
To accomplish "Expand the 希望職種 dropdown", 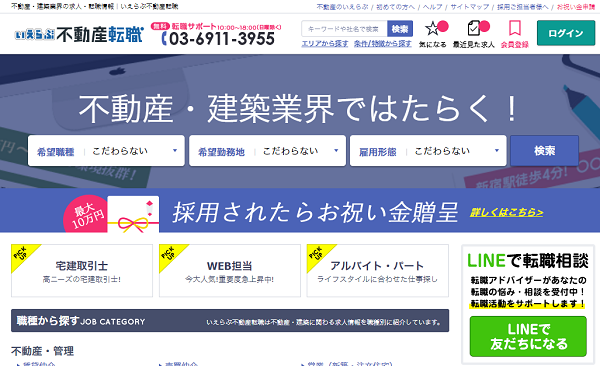I will click(x=106, y=151).
